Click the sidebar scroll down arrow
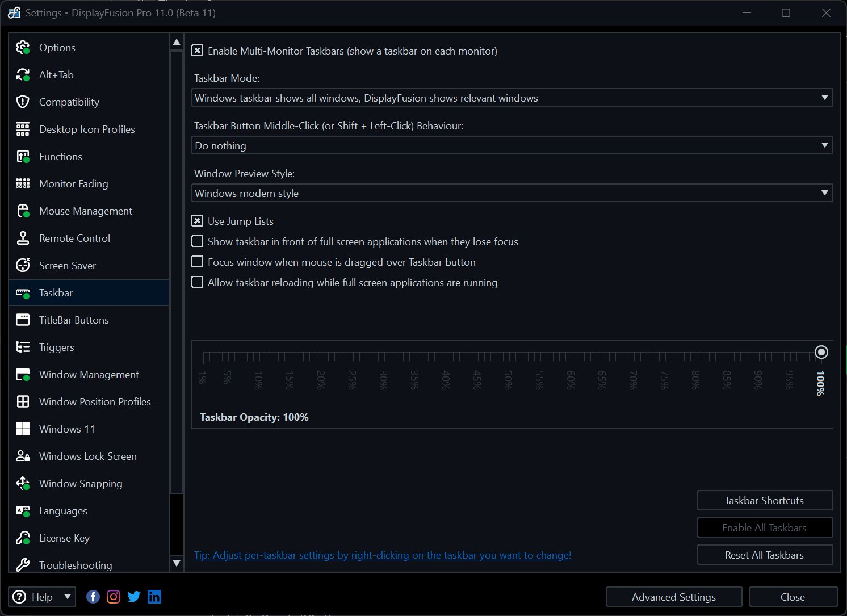The image size is (847, 616). point(177,563)
